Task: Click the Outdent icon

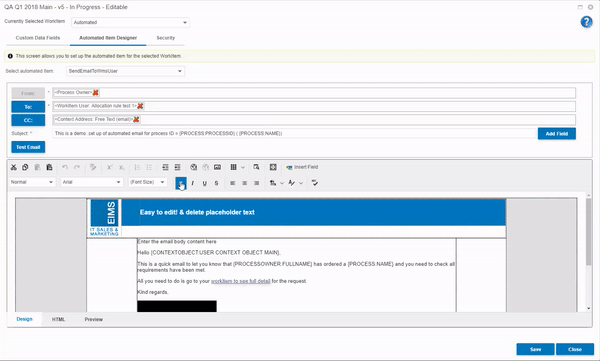Action: [165, 167]
